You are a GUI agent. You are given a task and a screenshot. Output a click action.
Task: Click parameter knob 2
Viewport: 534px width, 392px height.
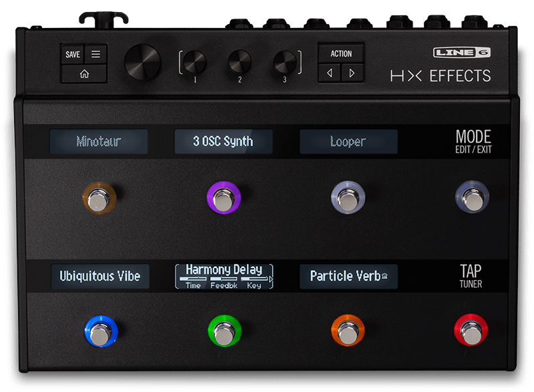(240, 61)
